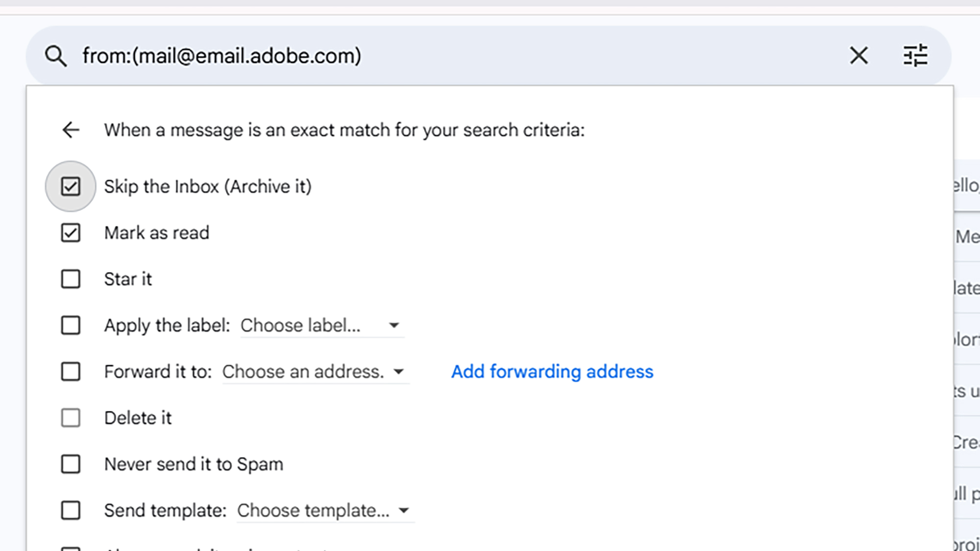The width and height of the screenshot is (980, 551).
Task: Check the Send template box
Action: 71,510
